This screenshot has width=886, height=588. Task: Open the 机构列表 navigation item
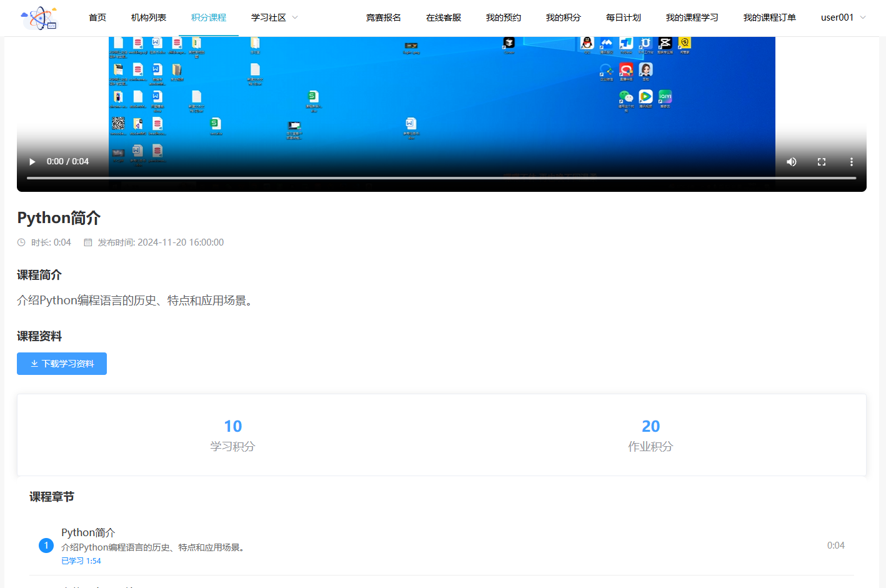pos(149,17)
